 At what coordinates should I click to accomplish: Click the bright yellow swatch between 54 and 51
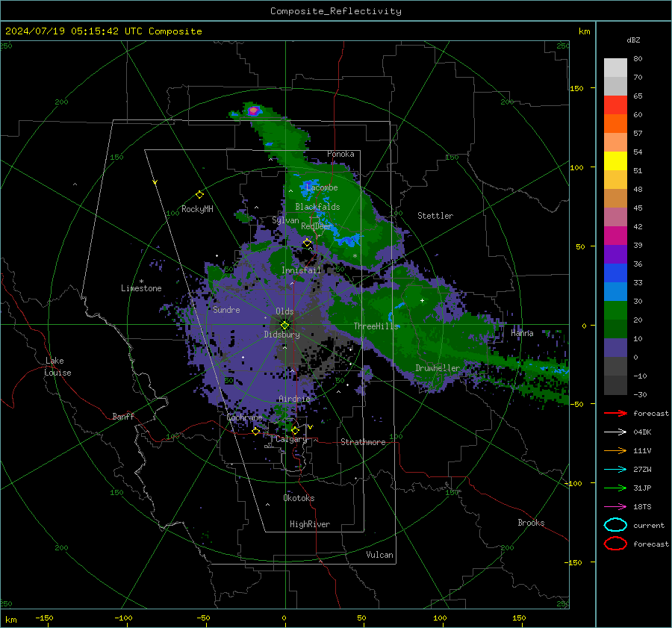click(x=615, y=161)
